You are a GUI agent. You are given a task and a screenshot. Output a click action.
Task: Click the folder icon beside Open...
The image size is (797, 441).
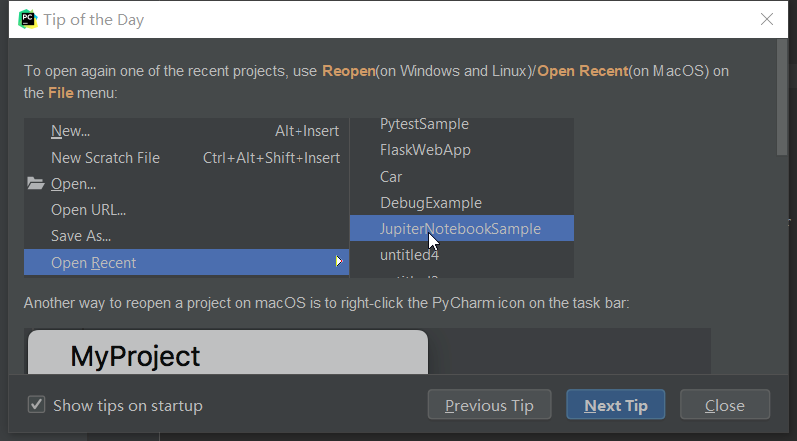tap(36, 184)
